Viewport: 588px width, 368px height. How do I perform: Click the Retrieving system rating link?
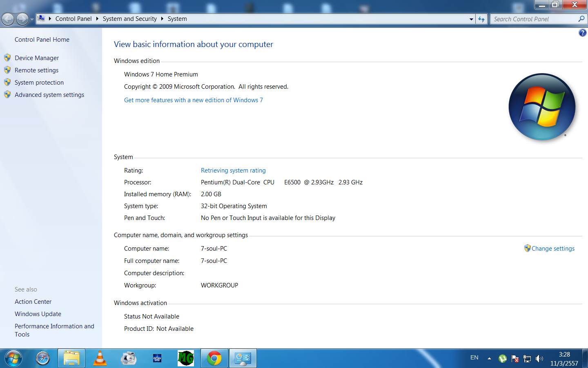233,171
